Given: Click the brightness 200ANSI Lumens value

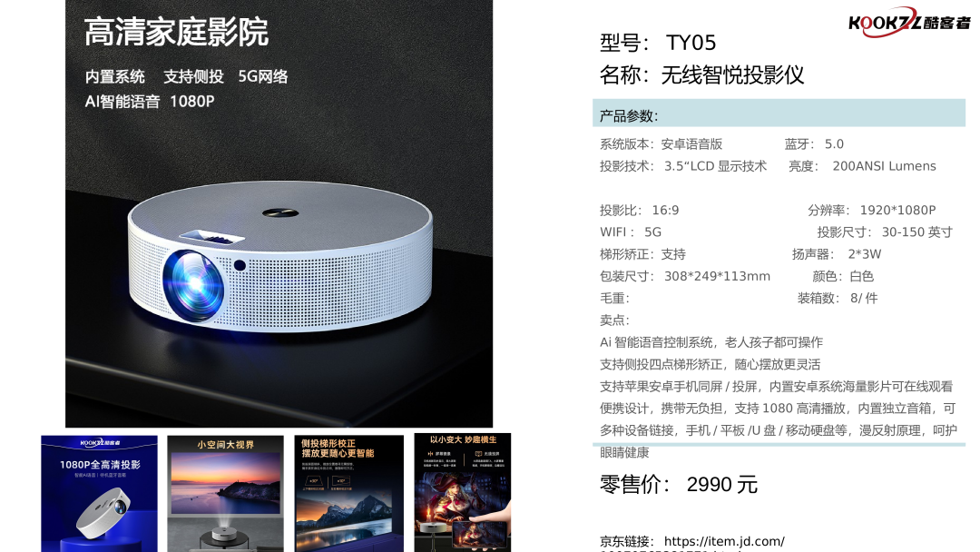Looking at the screenshot, I should click(884, 166).
